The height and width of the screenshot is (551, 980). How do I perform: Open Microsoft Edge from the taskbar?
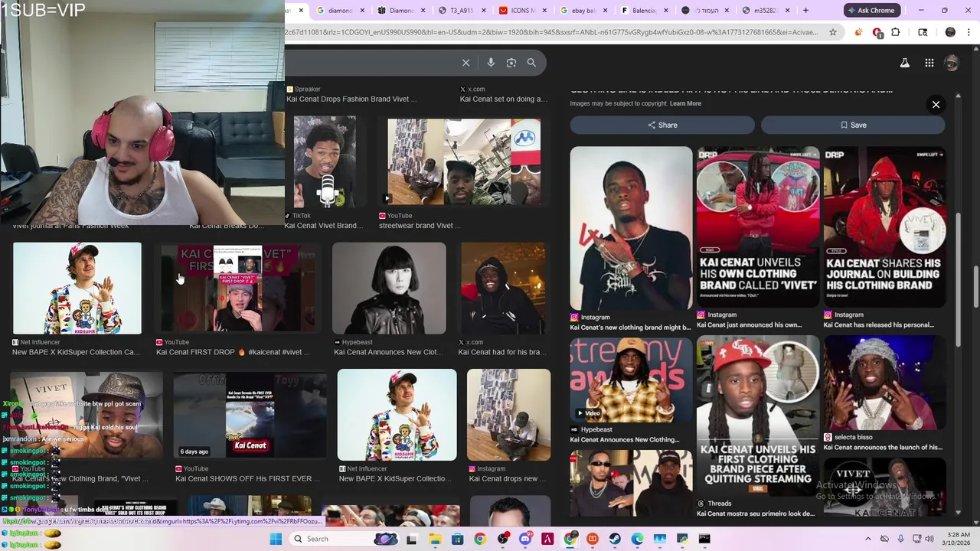click(637, 539)
